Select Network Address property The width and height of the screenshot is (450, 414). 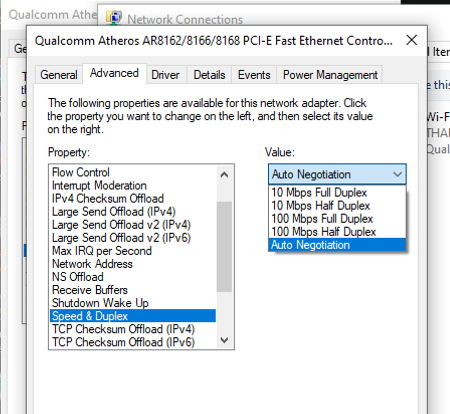click(x=133, y=264)
